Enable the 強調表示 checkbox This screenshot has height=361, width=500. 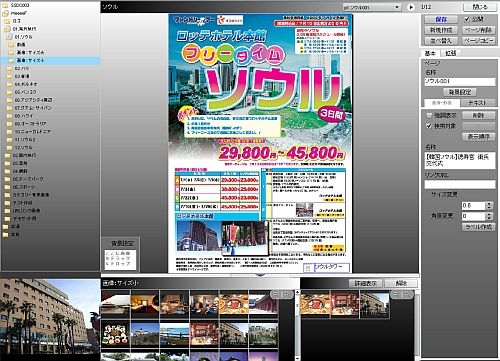pos(429,115)
